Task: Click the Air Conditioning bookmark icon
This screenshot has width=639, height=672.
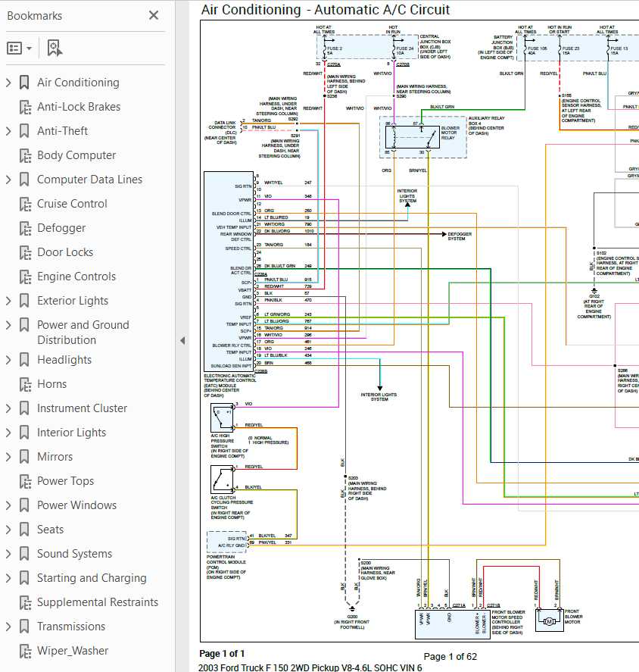Action: [24, 83]
